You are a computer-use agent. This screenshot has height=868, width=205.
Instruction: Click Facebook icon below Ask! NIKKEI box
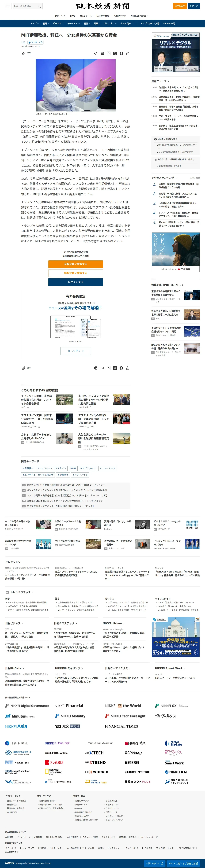click(x=121, y=368)
